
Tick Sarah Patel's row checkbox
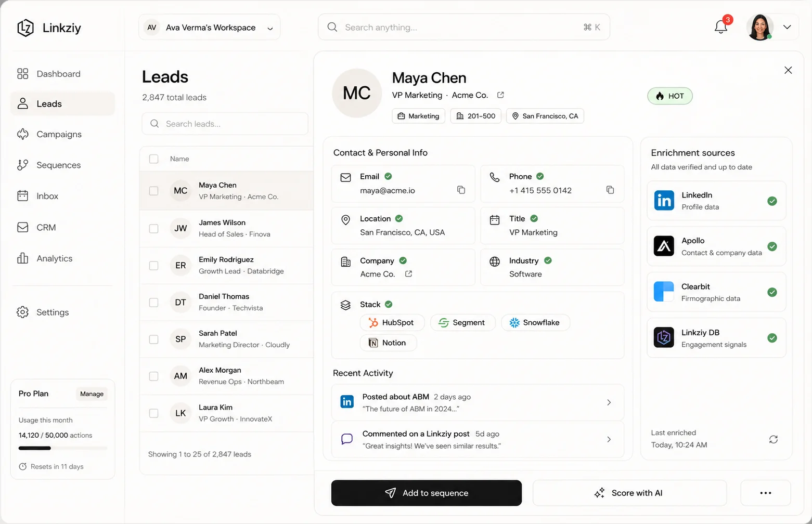154,339
